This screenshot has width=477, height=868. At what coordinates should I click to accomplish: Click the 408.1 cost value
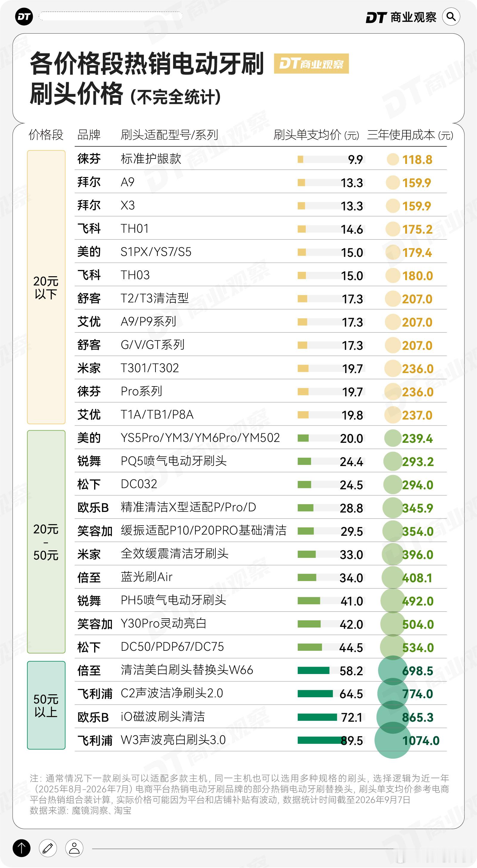(417, 578)
